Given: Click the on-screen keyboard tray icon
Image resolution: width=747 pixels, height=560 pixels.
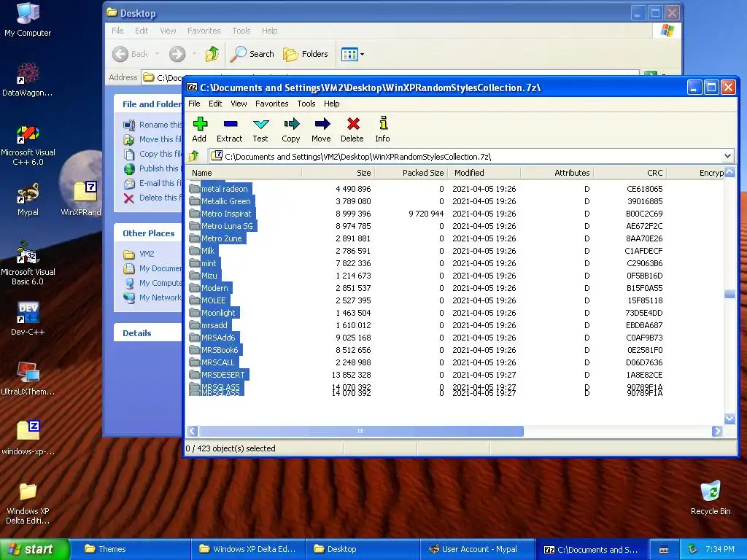Looking at the screenshot, I should 663,550.
